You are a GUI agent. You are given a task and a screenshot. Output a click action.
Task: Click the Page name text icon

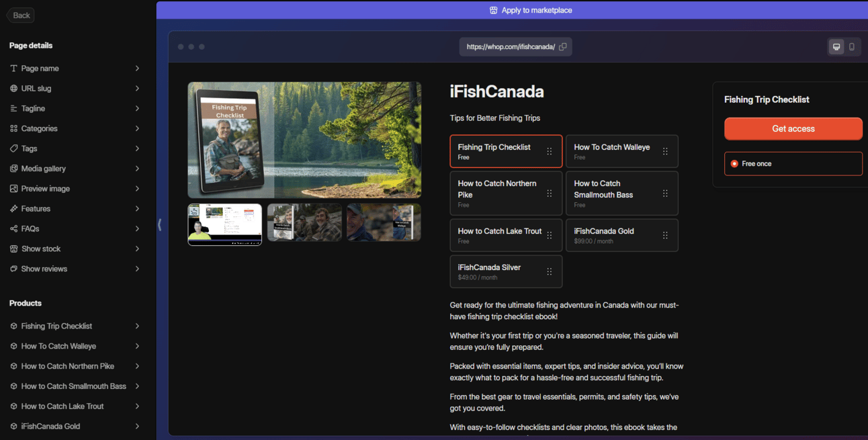[13, 69]
